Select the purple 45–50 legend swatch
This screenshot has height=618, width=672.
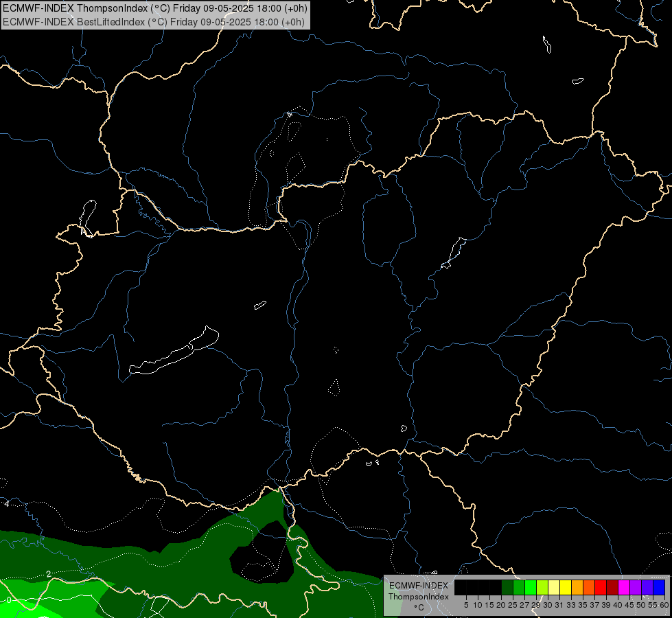[x=636, y=587]
